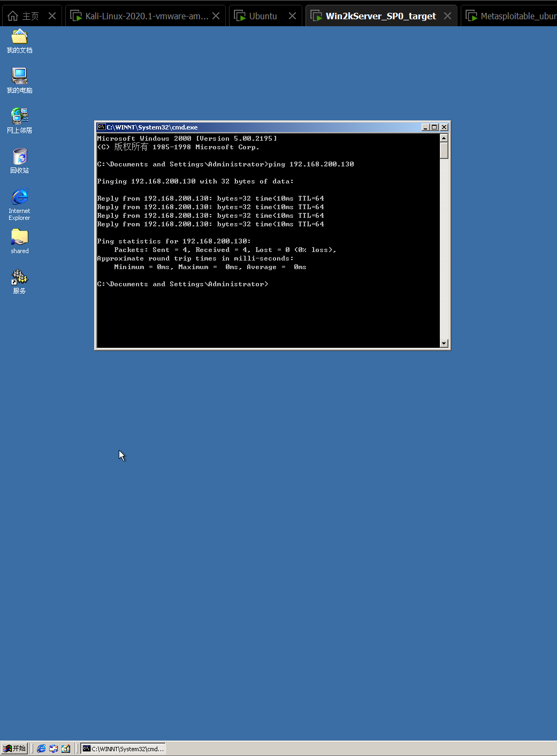The width and height of the screenshot is (557, 756).
Task: Open cmd.exe window system menu icon
Action: coord(101,127)
